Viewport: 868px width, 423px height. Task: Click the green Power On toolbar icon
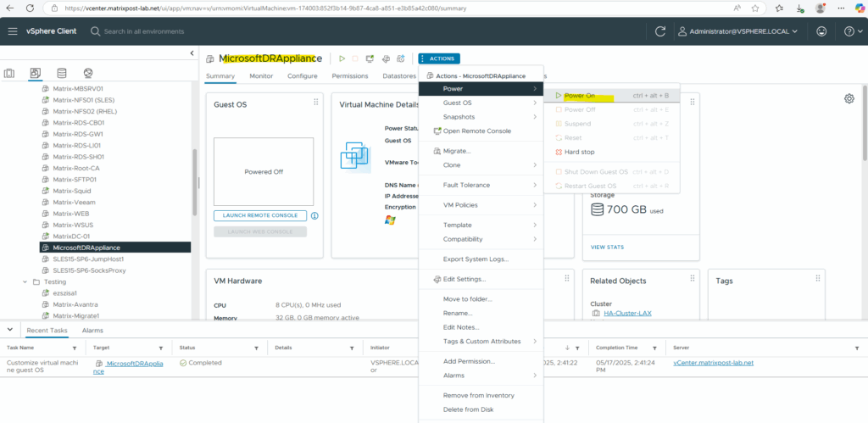(x=342, y=58)
